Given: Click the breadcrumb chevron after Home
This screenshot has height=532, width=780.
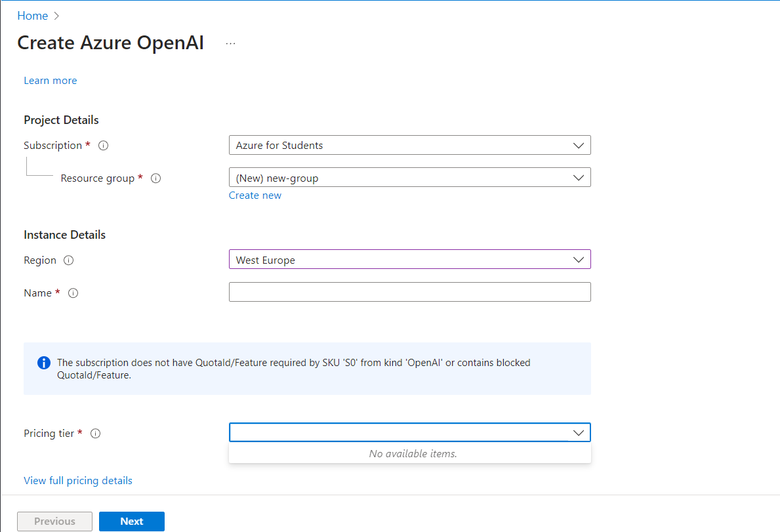Looking at the screenshot, I should pyautogui.click(x=56, y=15).
